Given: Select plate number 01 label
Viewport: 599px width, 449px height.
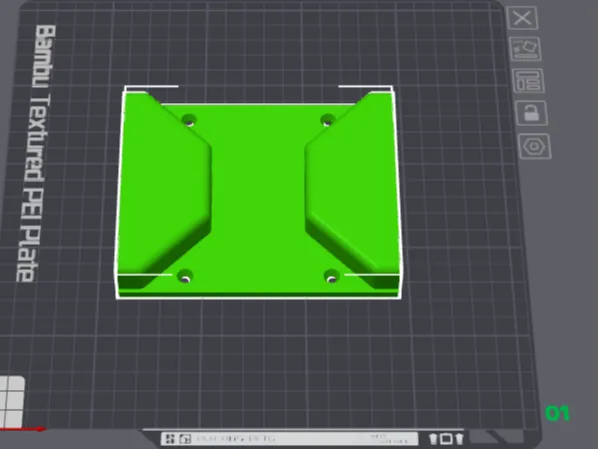Looking at the screenshot, I should [x=557, y=413].
